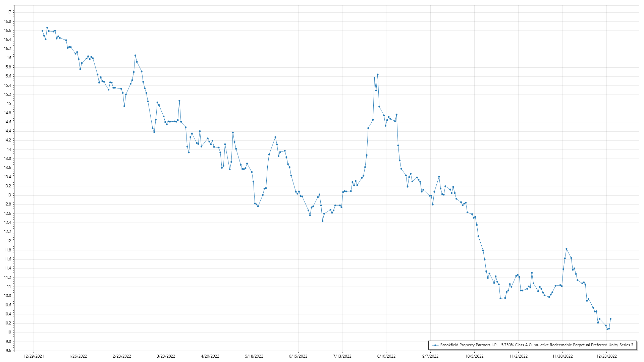
Task: Click the 17 value on y-axis
Action: [x=9, y=12]
